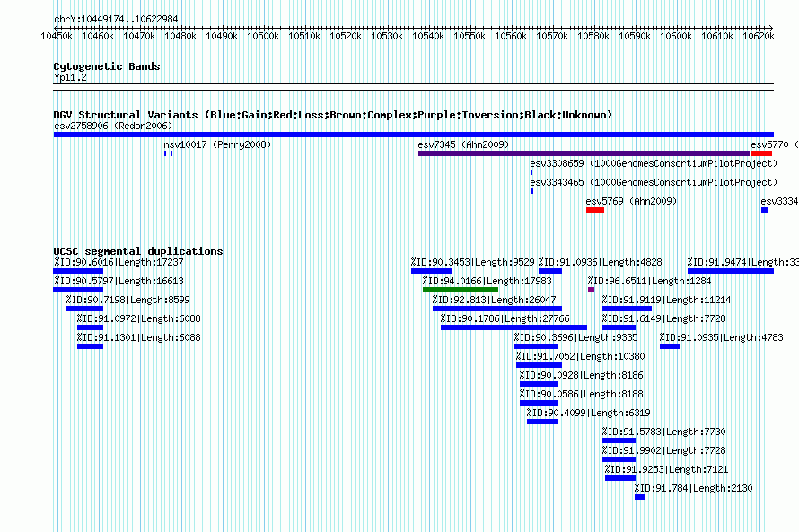This screenshot has height=532, width=799.
Task: Select the %ID:91.6149|Length:7728 label
Action: click(664, 318)
